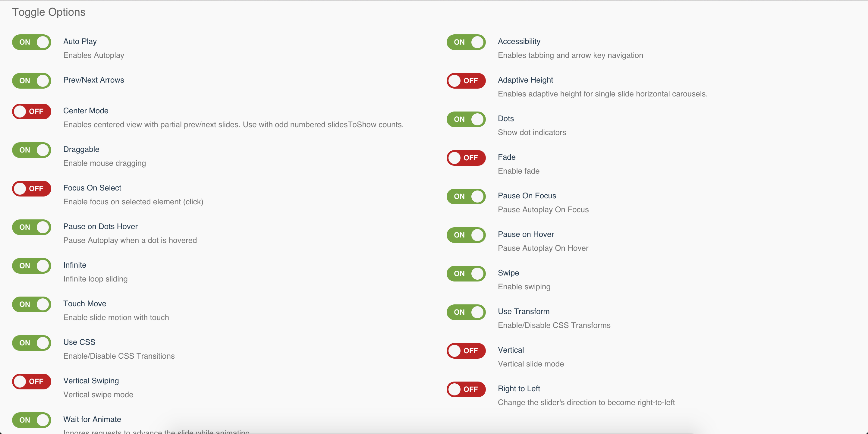
Task: Turn off Pause On Focus
Action: pos(466,197)
